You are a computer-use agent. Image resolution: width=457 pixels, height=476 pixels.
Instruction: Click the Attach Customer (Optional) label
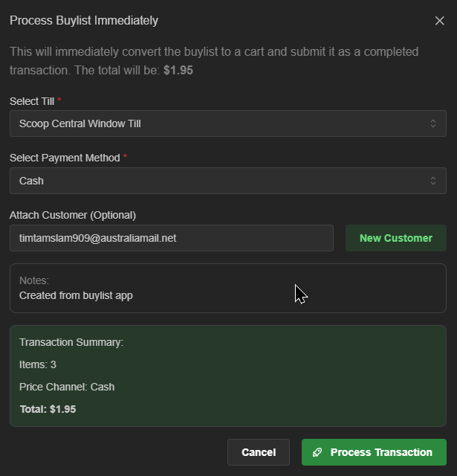(x=73, y=215)
